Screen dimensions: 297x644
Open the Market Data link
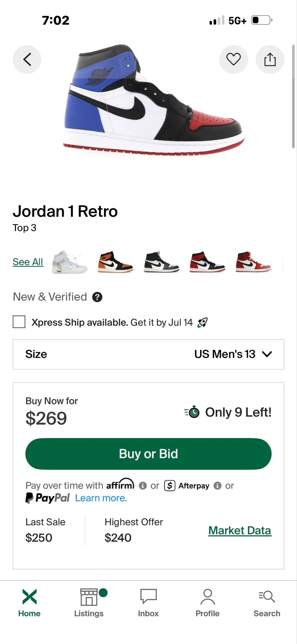(x=240, y=530)
